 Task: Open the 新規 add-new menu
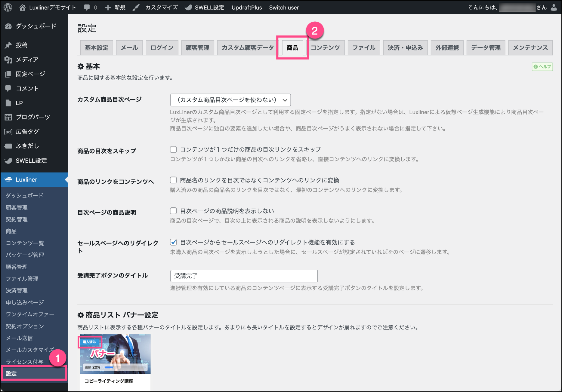pos(115,8)
